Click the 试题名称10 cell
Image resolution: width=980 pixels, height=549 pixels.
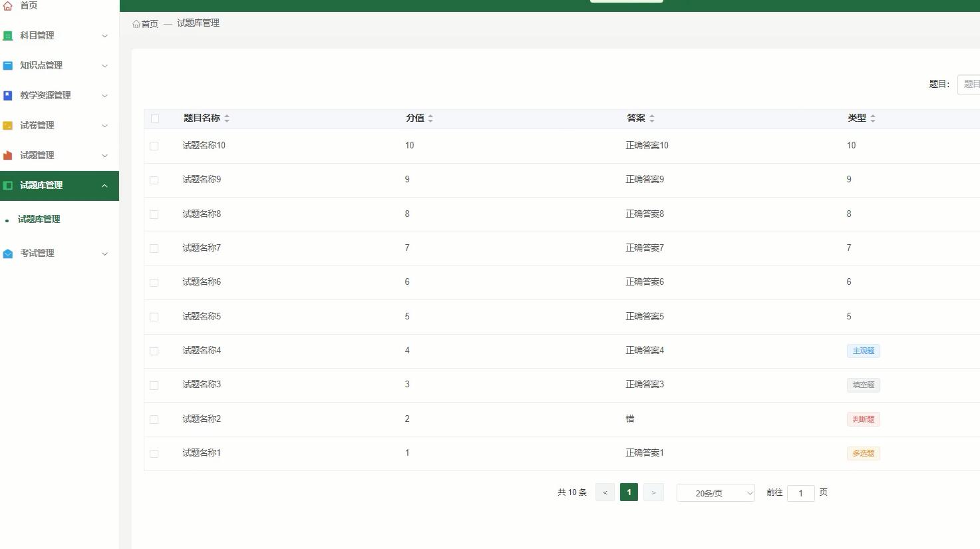pos(204,146)
